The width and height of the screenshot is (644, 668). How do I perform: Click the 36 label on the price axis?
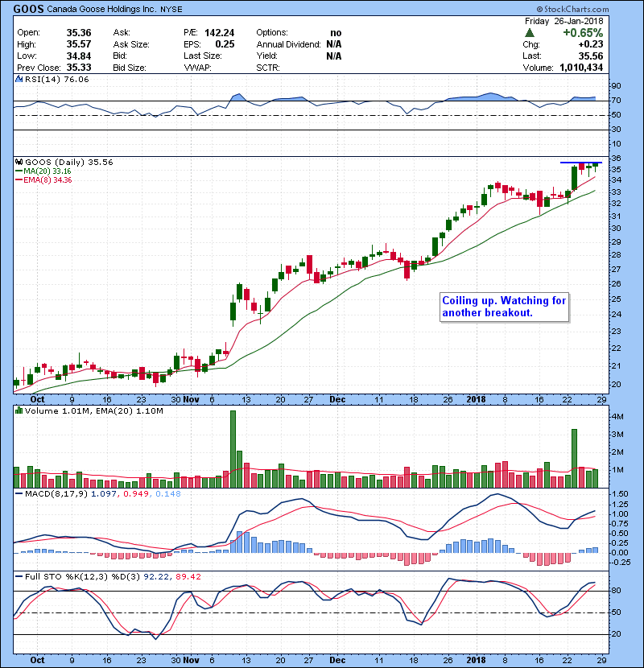click(617, 159)
